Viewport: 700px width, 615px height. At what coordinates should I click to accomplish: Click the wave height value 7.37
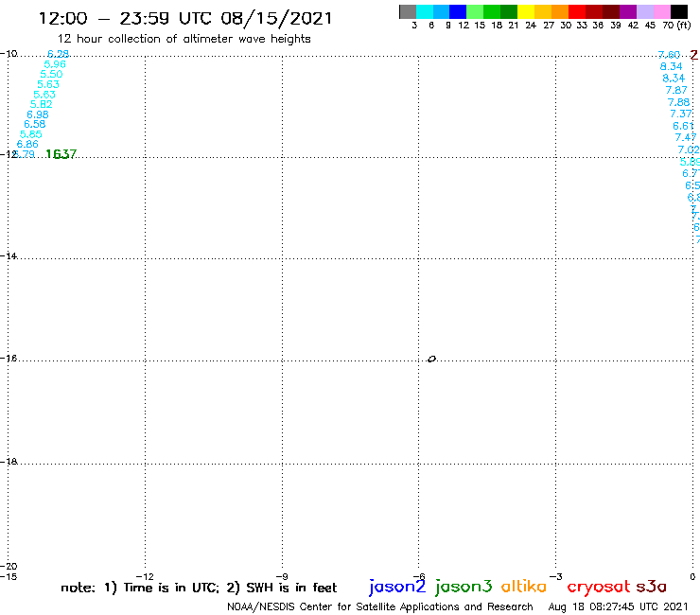681,114
